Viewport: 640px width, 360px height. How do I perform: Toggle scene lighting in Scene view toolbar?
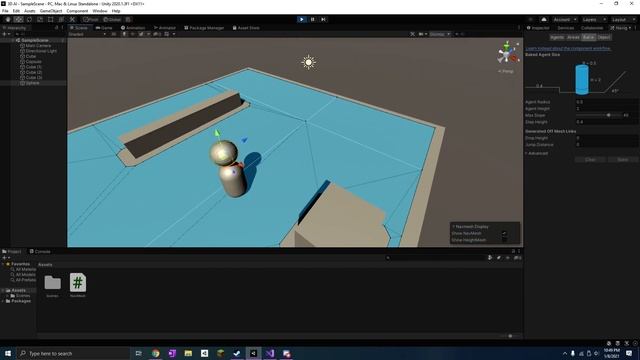(x=124, y=34)
